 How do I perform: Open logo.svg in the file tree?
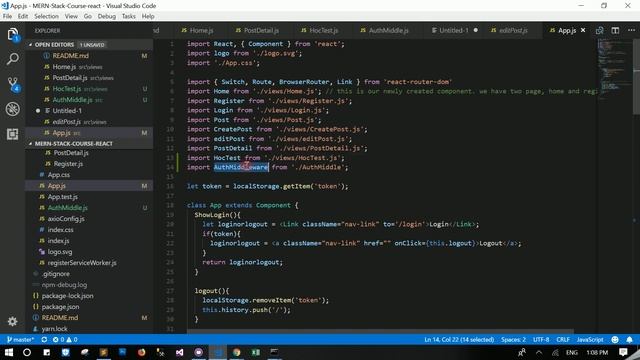tap(60, 252)
